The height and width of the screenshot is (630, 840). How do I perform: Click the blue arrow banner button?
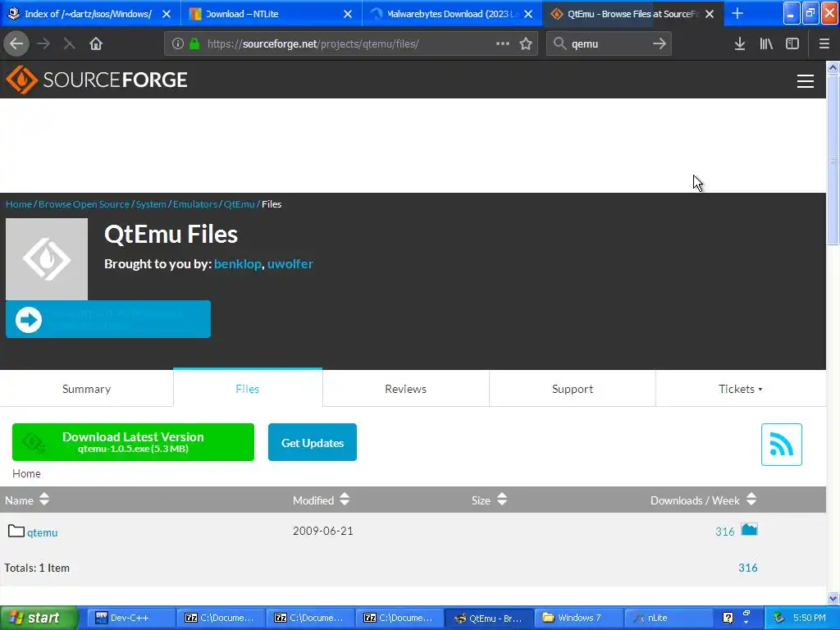(x=108, y=319)
